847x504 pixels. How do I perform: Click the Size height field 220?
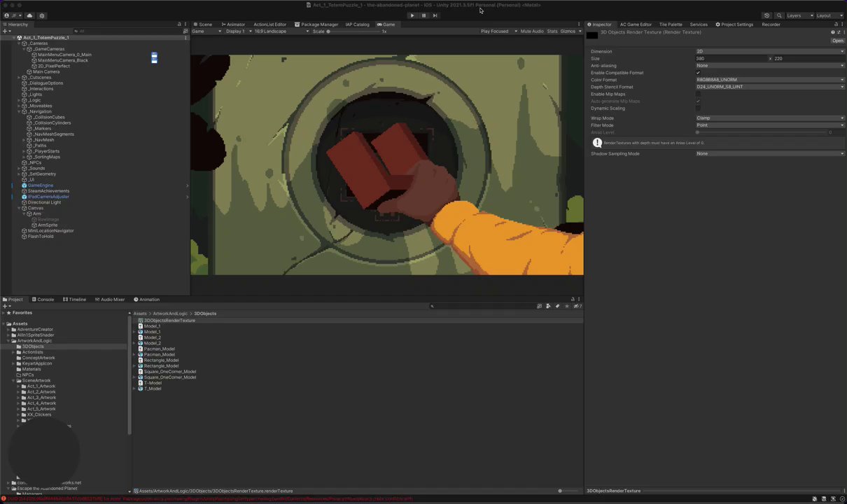(808, 58)
